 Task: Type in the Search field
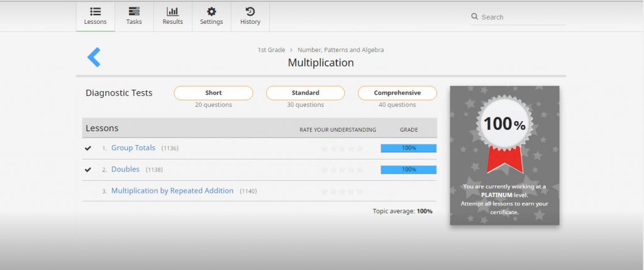[x=522, y=17]
